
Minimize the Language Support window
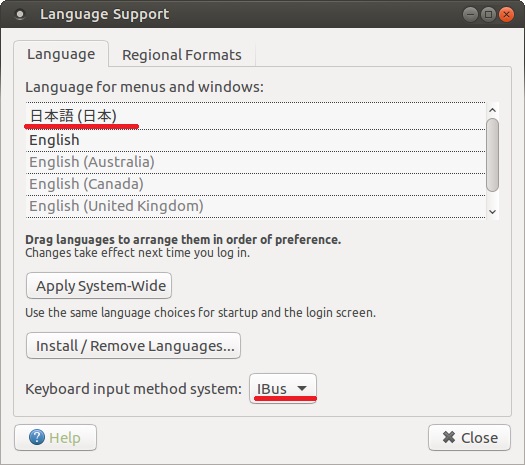(470, 15)
